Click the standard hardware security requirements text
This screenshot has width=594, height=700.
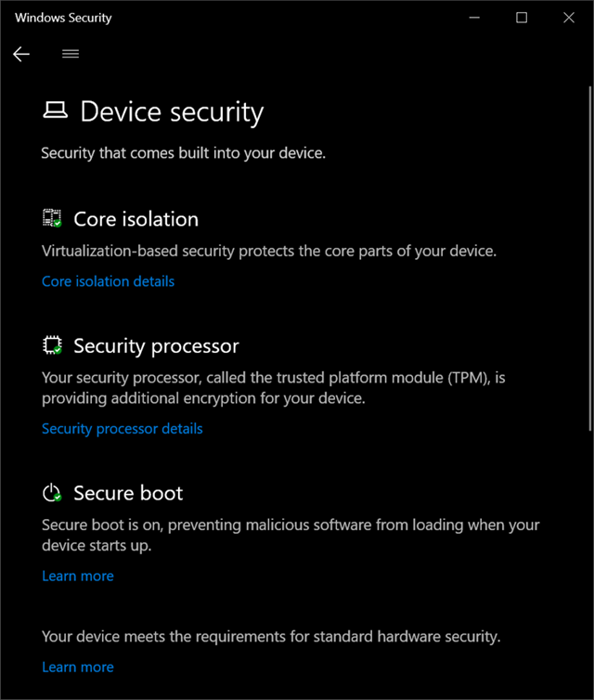271,636
